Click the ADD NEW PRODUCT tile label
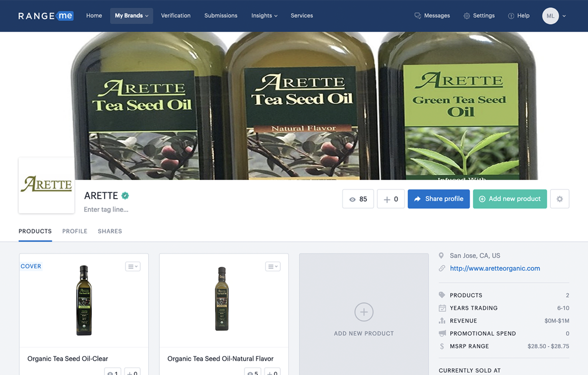Screen dimensions: 588x375 click(x=364, y=333)
